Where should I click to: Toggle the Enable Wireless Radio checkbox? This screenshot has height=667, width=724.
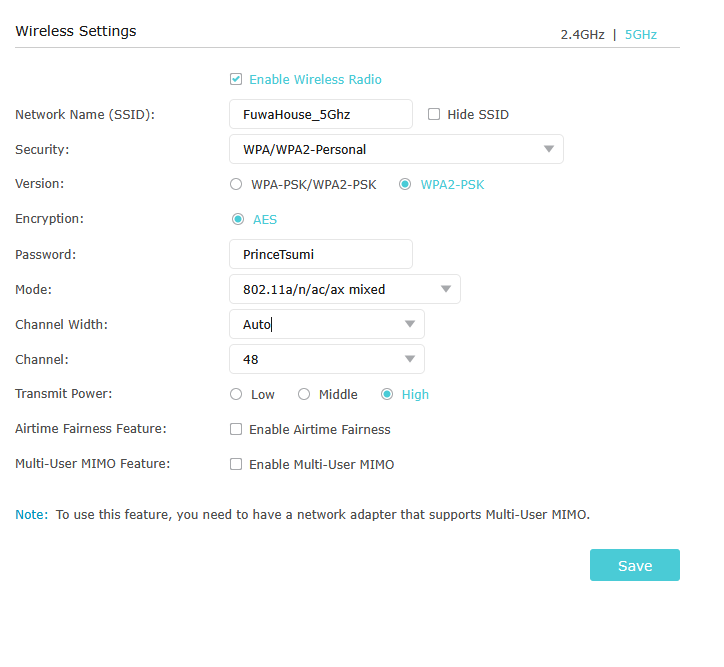point(236,79)
